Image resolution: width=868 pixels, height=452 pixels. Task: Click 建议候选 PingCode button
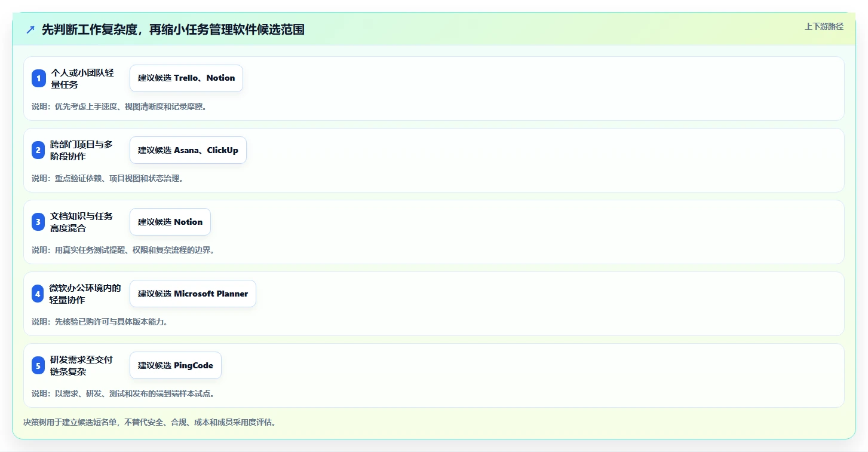(x=176, y=365)
